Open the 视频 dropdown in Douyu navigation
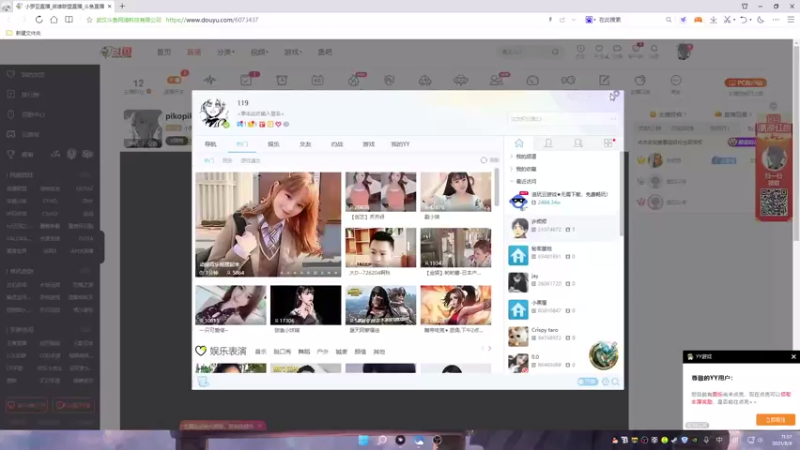 pyautogui.click(x=259, y=52)
